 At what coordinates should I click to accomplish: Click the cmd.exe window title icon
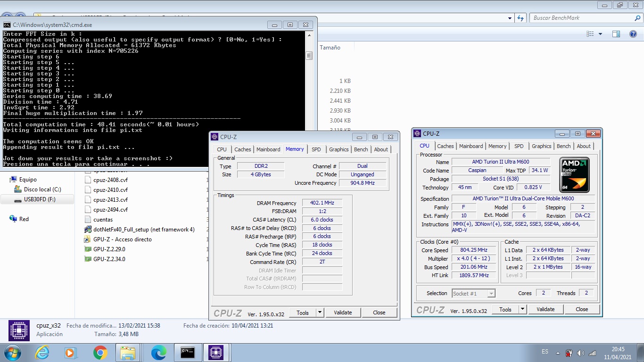[x=7, y=25]
